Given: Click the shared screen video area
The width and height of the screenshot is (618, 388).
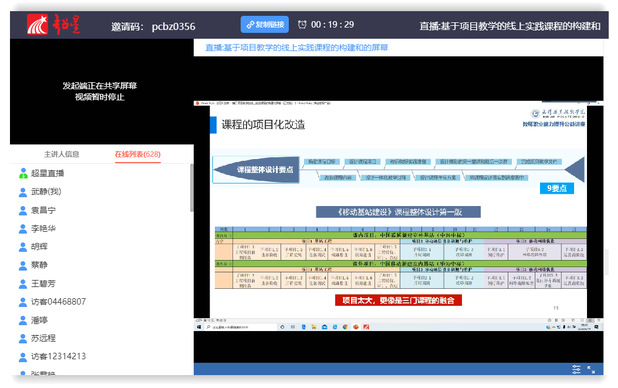Looking at the screenshot, I should [x=398, y=216].
